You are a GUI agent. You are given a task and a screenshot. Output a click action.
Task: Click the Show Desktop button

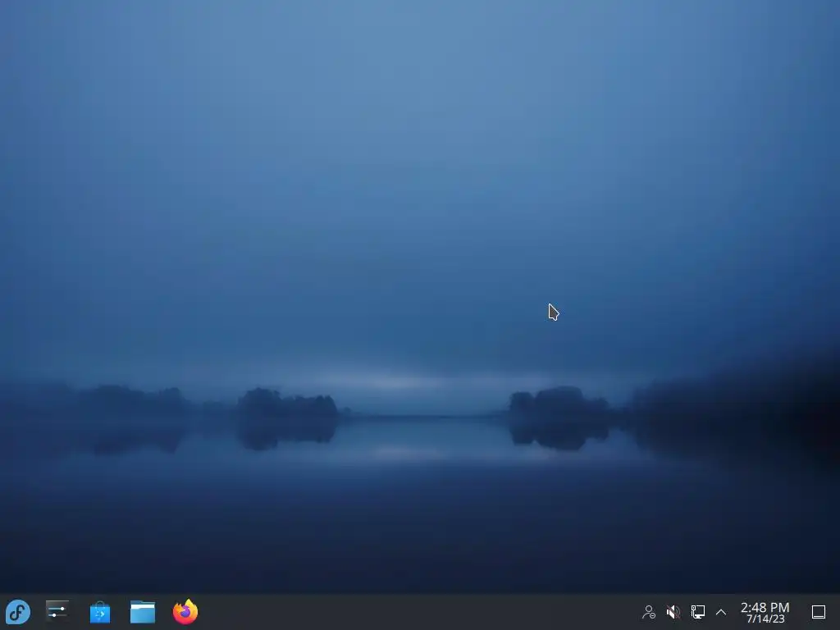(819, 612)
